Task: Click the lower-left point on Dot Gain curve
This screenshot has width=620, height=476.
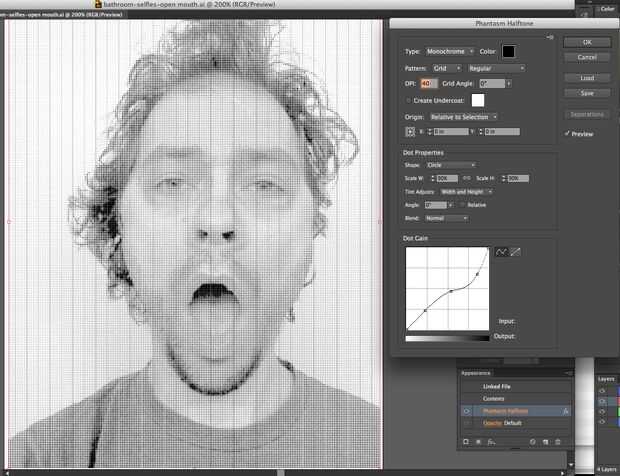Action: coord(425,311)
